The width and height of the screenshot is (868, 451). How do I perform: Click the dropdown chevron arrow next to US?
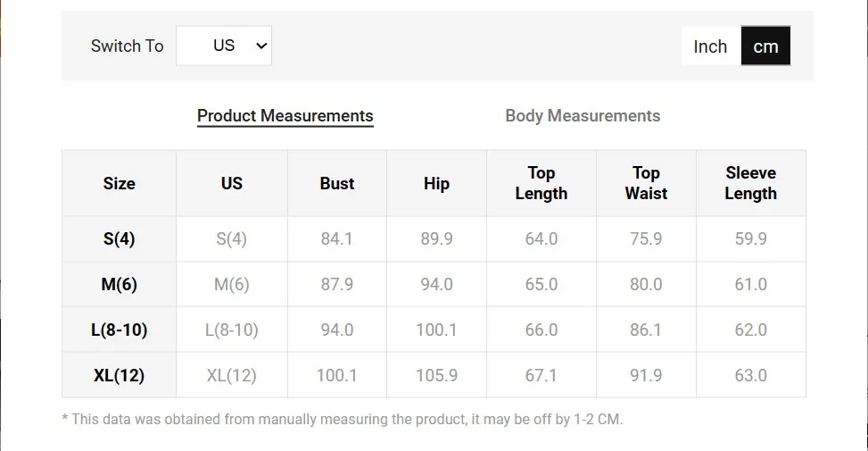click(261, 46)
